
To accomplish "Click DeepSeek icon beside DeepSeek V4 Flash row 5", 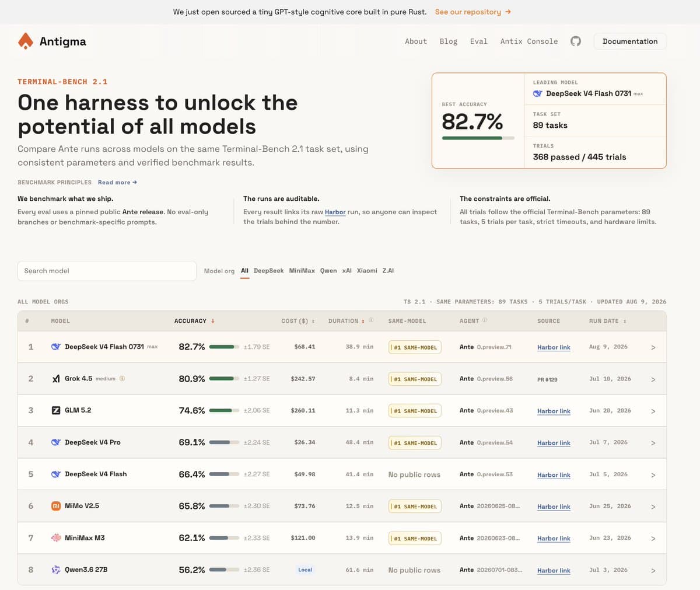I will click(x=56, y=474).
